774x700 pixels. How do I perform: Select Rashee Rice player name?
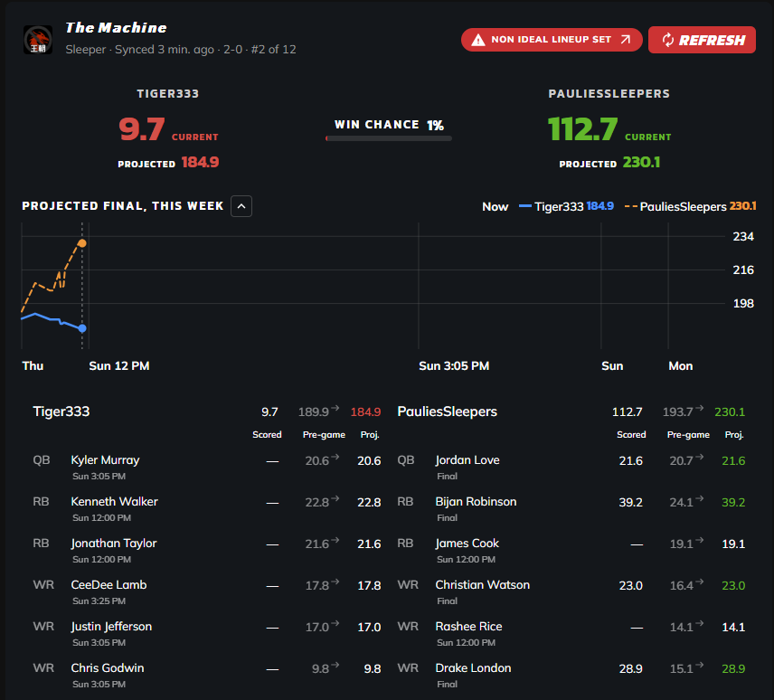point(468,627)
